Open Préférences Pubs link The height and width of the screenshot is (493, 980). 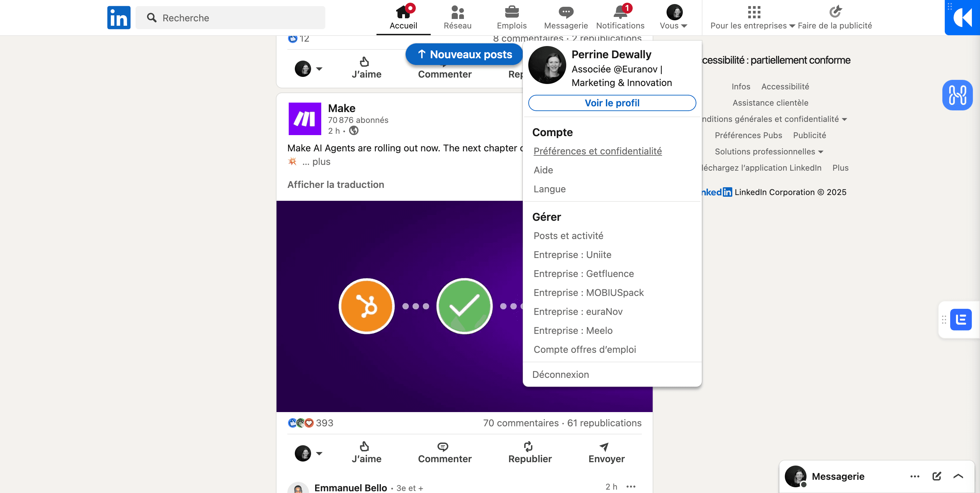coord(748,135)
